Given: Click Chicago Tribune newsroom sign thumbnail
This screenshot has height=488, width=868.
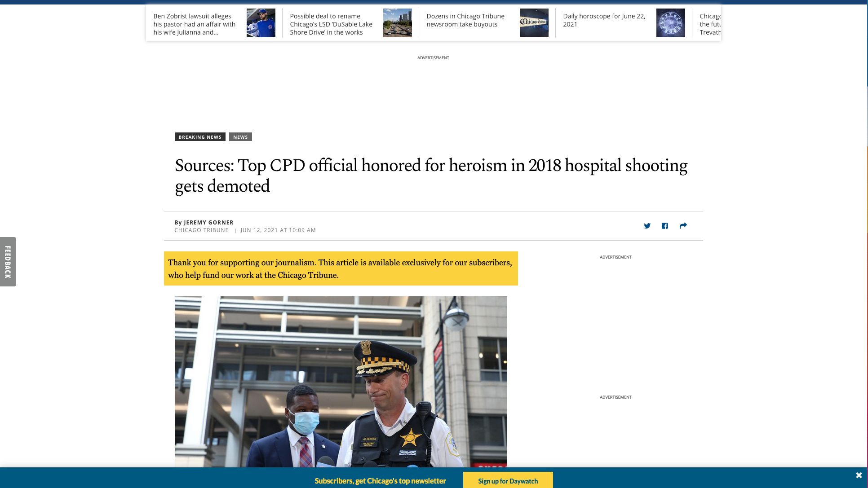Looking at the screenshot, I should [x=534, y=23].
